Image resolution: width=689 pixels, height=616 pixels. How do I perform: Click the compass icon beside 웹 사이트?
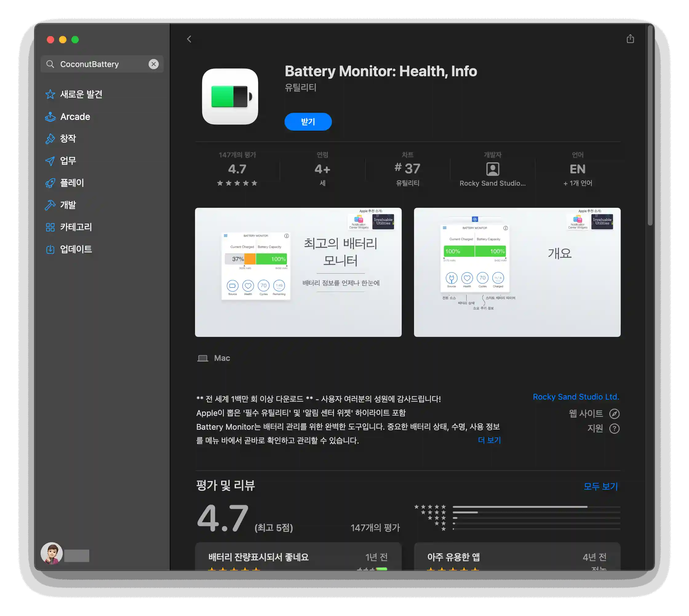tap(614, 414)
